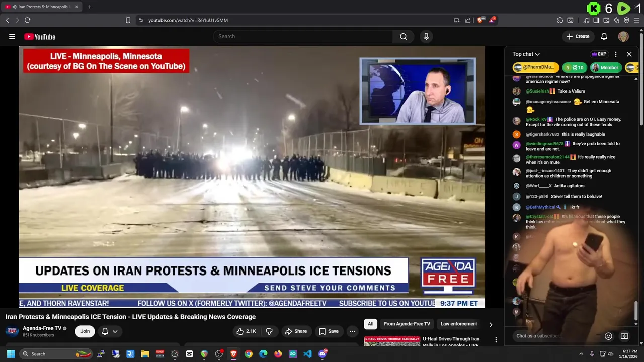Image resolution: width=644 pixels, height=362 pixels.
Task: Open the 0XP crown badge
Action: (599, 54)
